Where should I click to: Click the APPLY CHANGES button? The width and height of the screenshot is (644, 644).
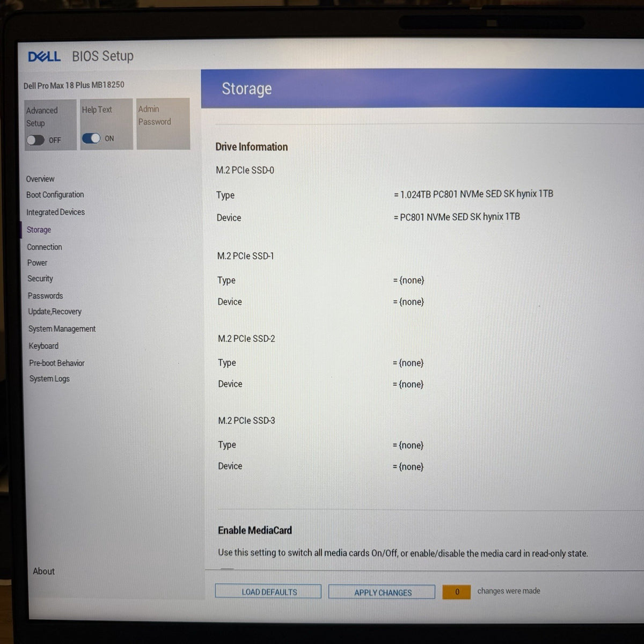[382, 592]
